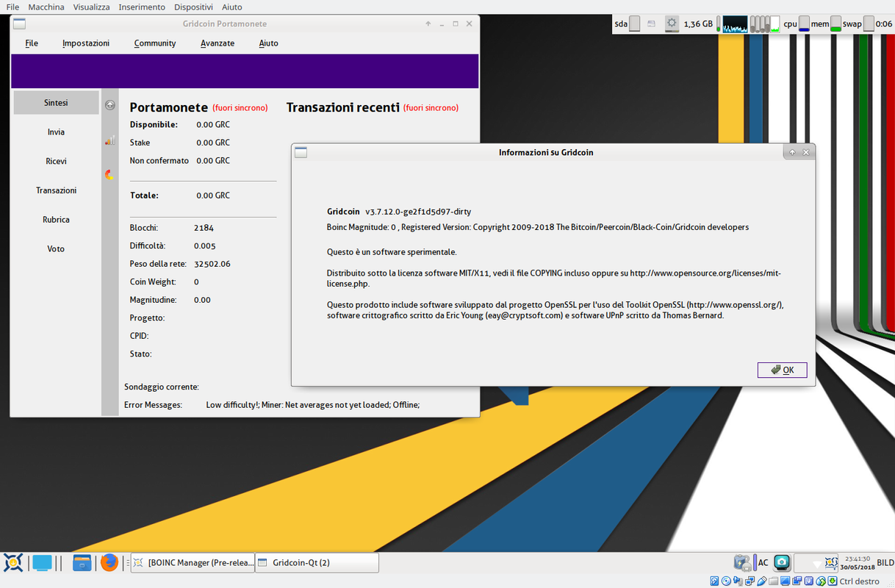Click the VirtualBox mouse integration icon
The image size is (895, 588).
click(x=821, y=581)
